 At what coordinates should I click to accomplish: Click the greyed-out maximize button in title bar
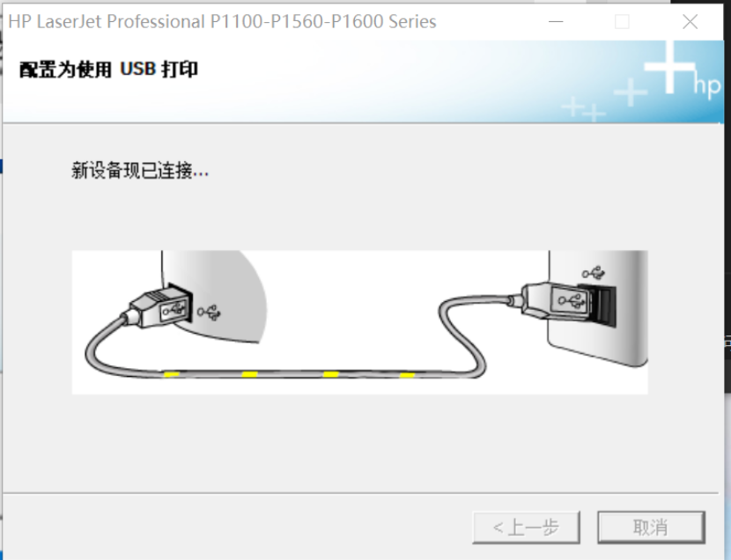click(x=622, y=21)
